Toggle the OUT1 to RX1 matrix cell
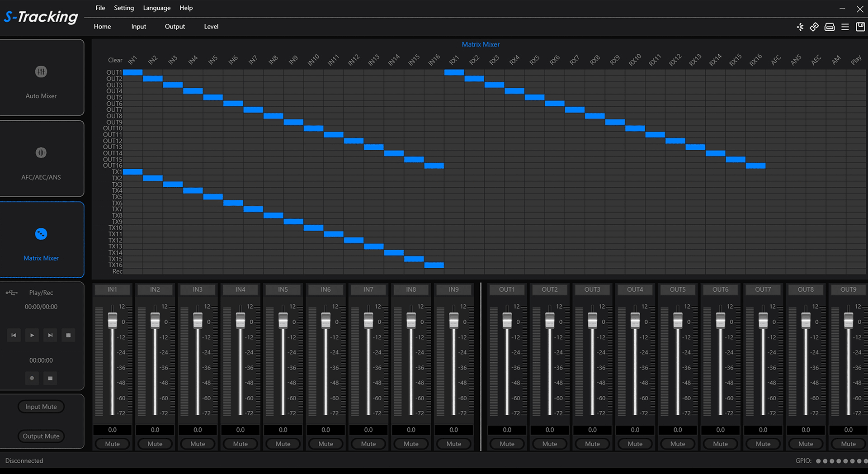Screen dimensions: 868x474 coord(454,72)
